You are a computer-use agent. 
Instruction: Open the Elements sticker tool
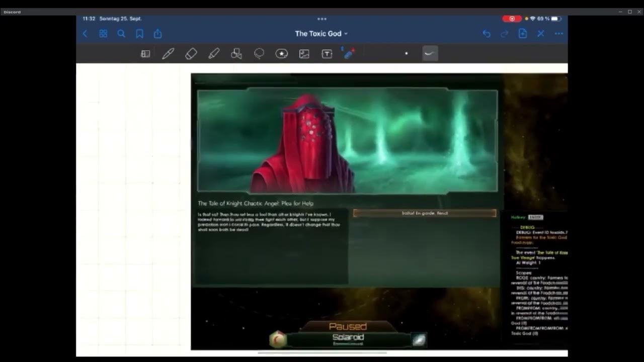(x=282, y=54)
